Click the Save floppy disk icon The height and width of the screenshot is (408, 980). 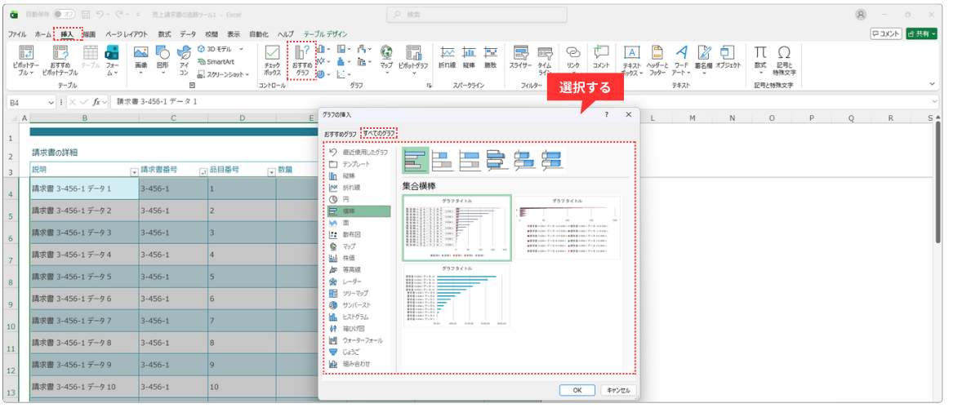pyautogui.click(x=87, y=15)
